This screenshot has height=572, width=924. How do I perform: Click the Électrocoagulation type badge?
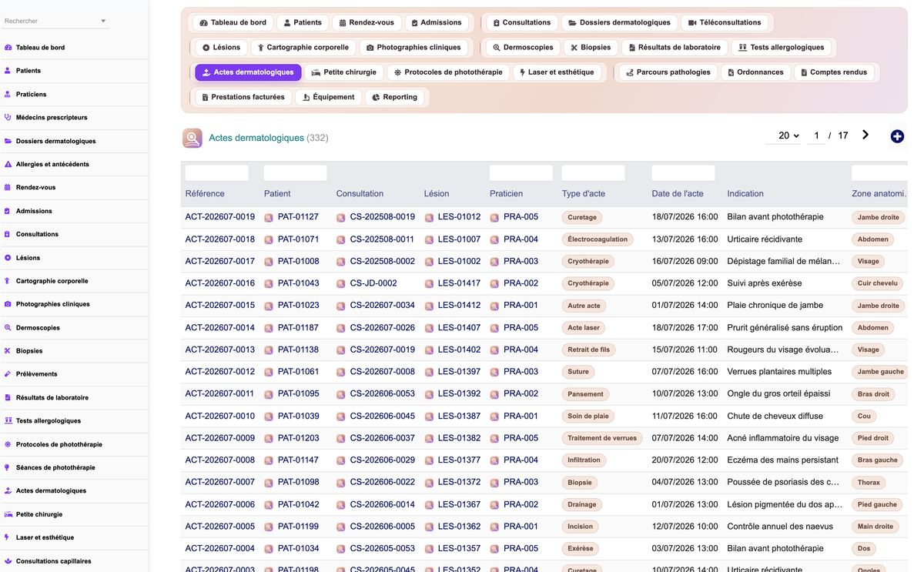coord(598,239)
